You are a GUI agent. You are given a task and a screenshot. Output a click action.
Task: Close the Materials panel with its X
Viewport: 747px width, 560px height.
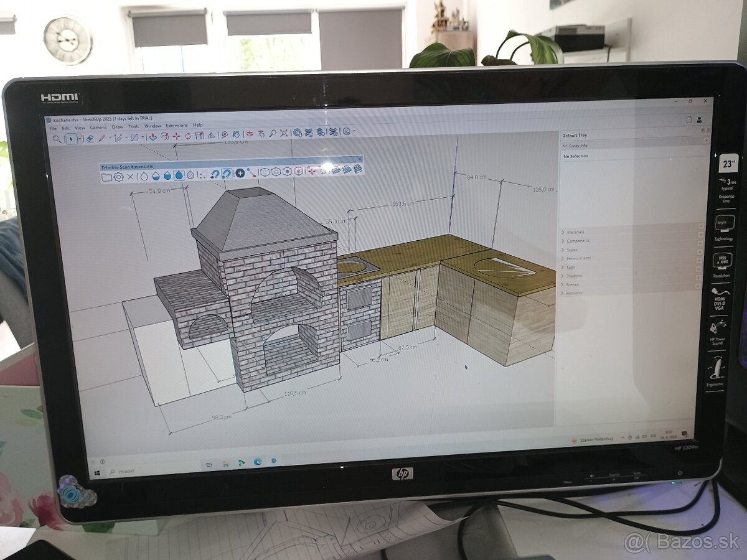(702, 226)
